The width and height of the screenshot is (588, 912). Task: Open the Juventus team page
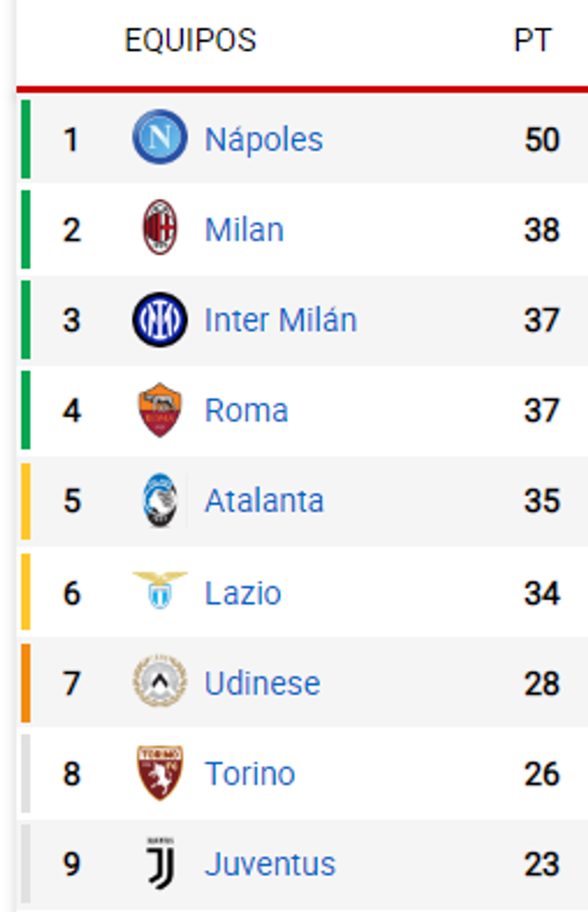(270, 864)
